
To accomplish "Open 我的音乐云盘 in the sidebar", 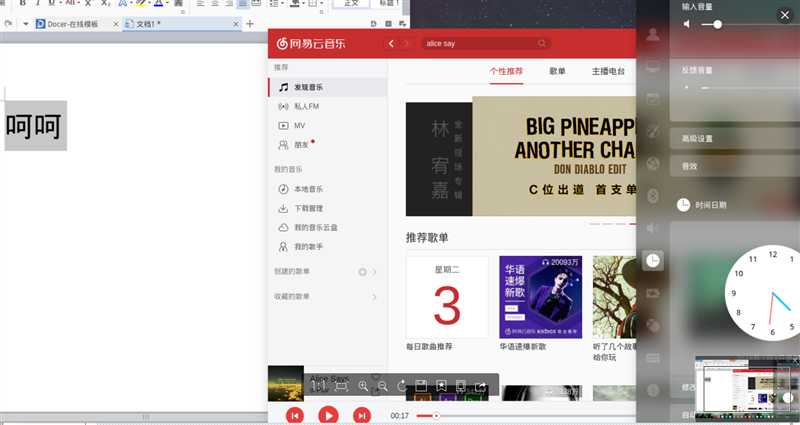I will click(328, 228).
